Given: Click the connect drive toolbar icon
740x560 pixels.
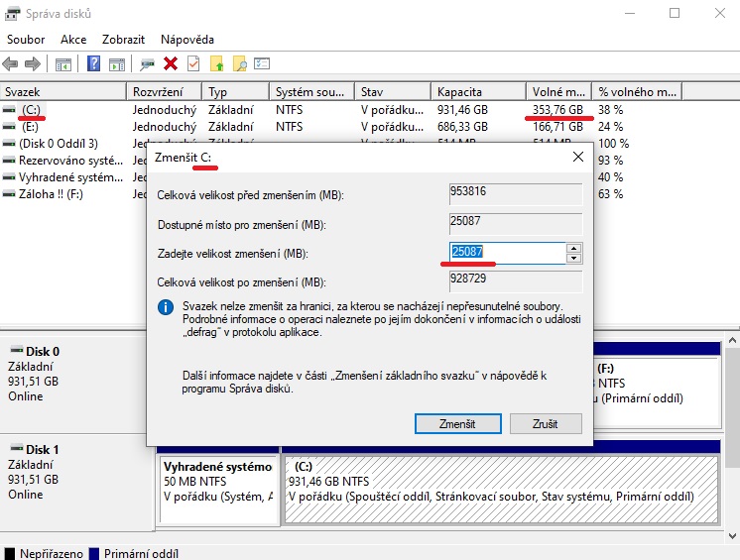Looking at the screenshot, I should pos(148,63).
